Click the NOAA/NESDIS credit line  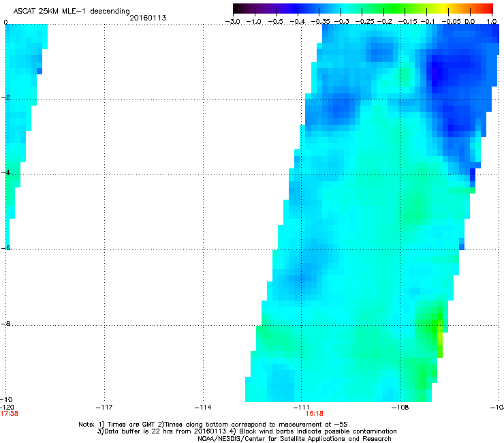point(294,439)
